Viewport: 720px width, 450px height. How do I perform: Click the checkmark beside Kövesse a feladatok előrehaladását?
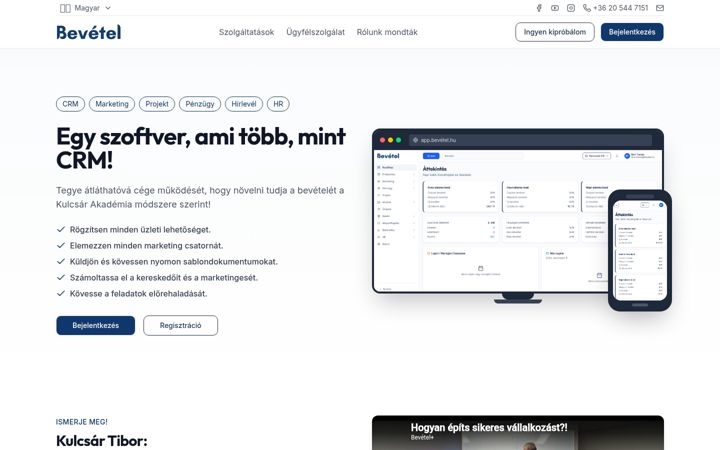(61, 293)
